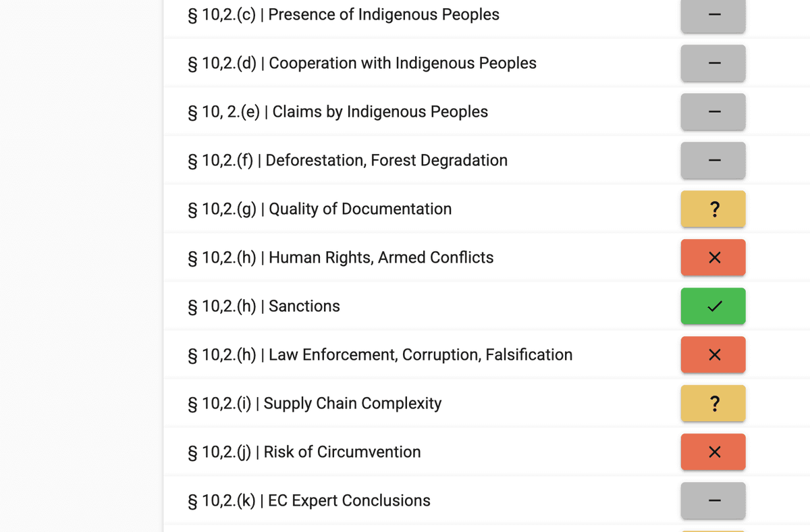810x532 pixels.
Task: Click the dash icon for Deforestation, Forest Degradation
Action: tap(713, 161)
